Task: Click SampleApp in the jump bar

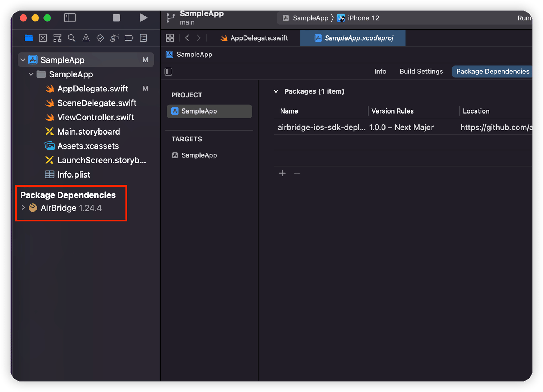Action: [189, 55]
